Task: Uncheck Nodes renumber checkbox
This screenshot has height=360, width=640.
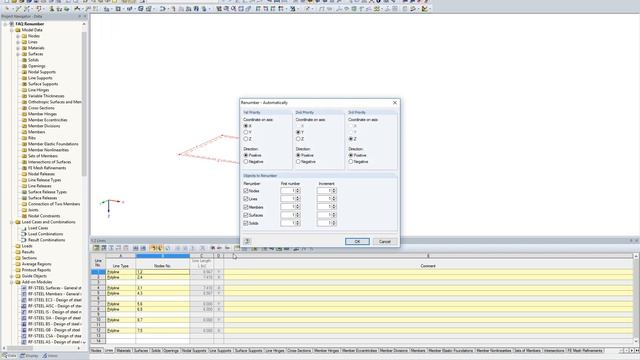Action: (246, 191)
